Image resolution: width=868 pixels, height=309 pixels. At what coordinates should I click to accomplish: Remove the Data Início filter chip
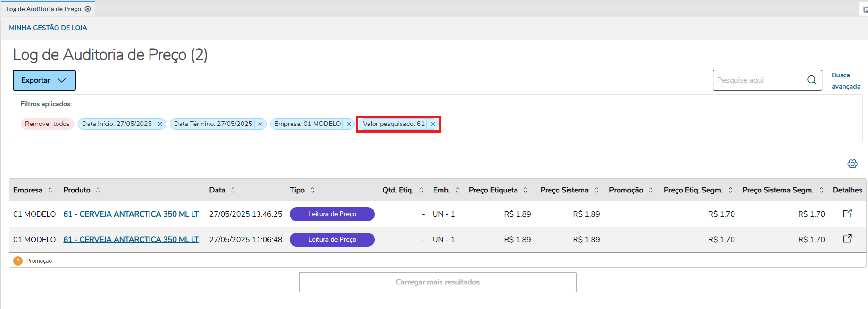click(160, 124)
